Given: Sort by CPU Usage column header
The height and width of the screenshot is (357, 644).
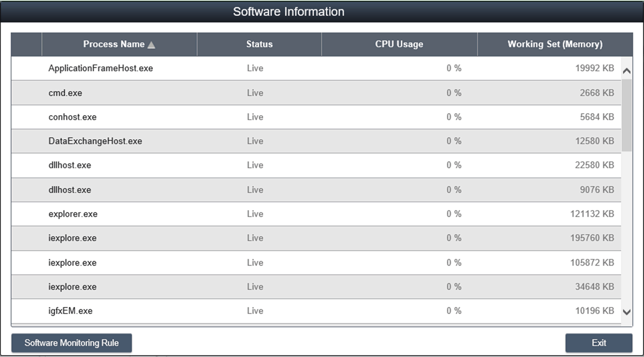Looking at the screenshot, I should point(399,44).
